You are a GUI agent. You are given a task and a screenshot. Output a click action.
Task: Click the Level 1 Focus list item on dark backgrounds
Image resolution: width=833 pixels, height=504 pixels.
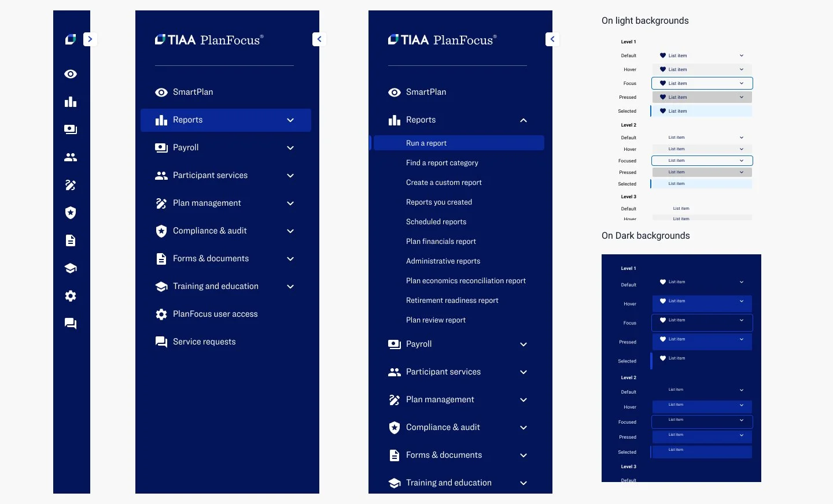coord(702,323)
